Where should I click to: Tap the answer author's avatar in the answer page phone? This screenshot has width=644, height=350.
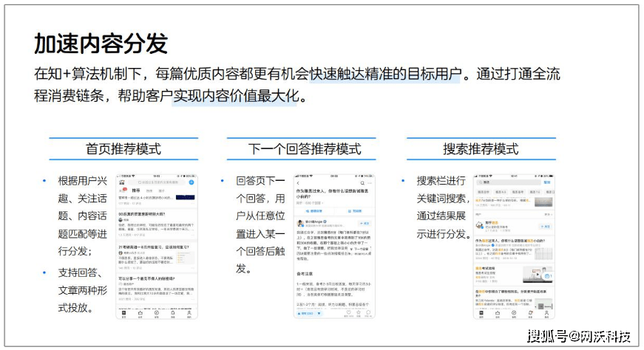300,223
